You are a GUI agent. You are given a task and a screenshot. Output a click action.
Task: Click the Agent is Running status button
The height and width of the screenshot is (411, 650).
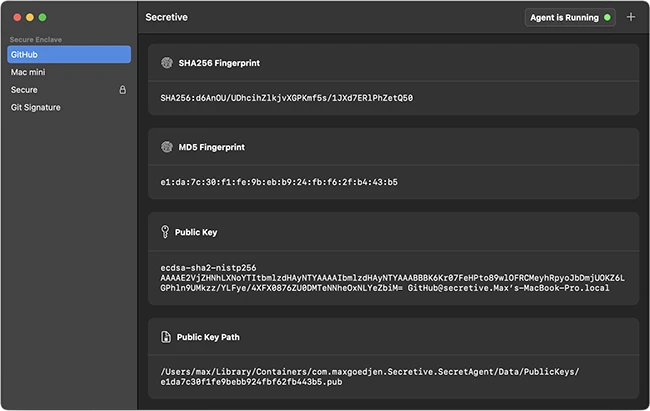(570, 17)
